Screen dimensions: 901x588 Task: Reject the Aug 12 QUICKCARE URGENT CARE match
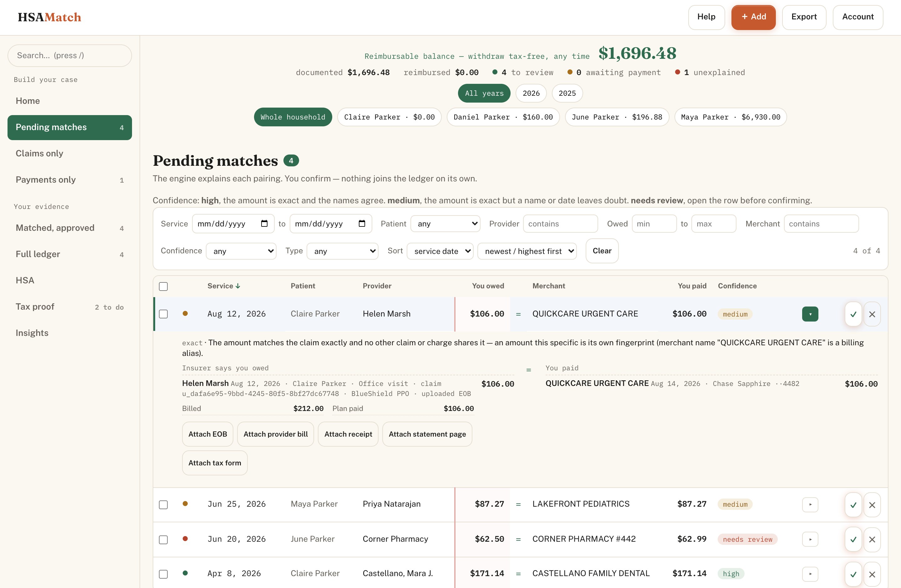(x=872, y=314)
